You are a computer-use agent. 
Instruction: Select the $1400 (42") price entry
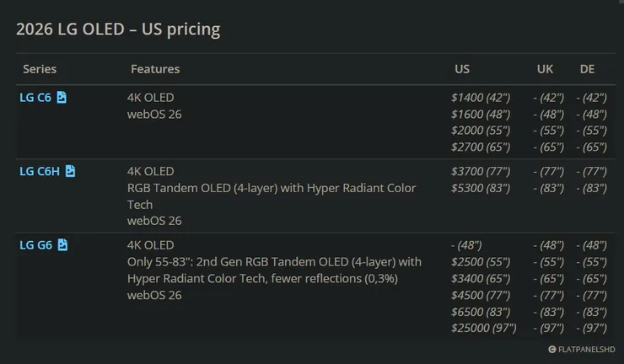coord(481,98)
